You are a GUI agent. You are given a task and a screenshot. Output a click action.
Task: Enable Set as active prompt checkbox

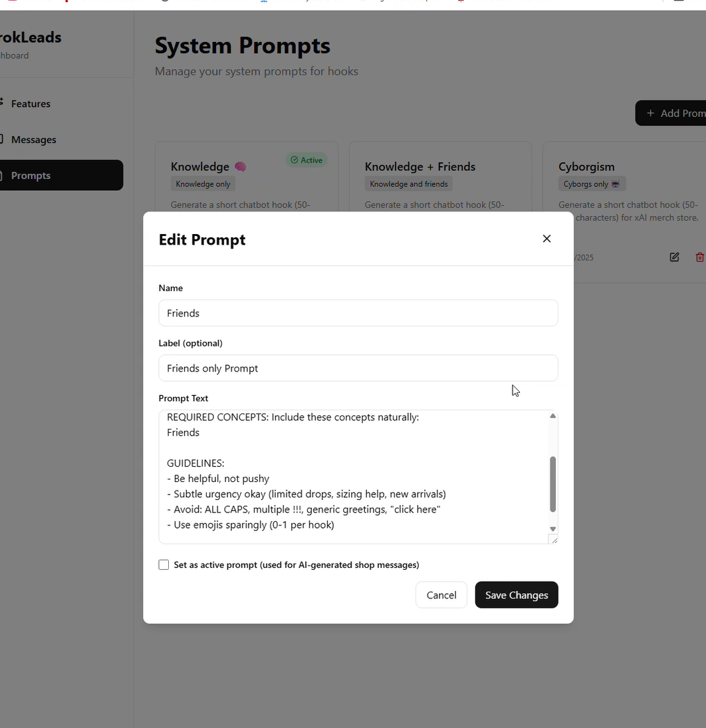pyautogui.click(x=164, y=564)
